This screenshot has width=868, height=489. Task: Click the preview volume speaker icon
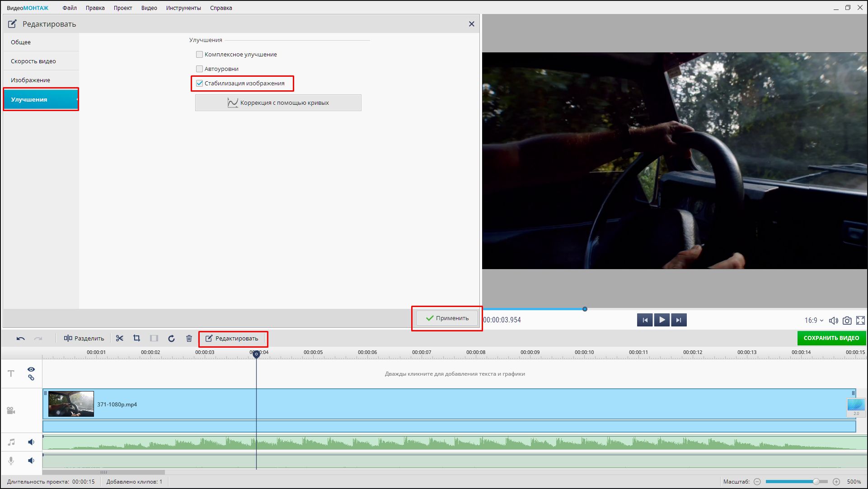click(x=833, y=320)
